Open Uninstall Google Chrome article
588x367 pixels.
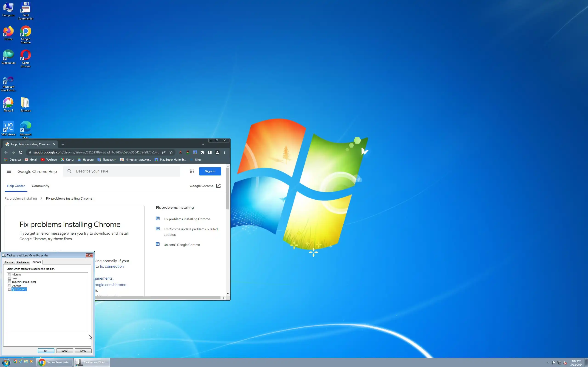[x=182, y=245]
